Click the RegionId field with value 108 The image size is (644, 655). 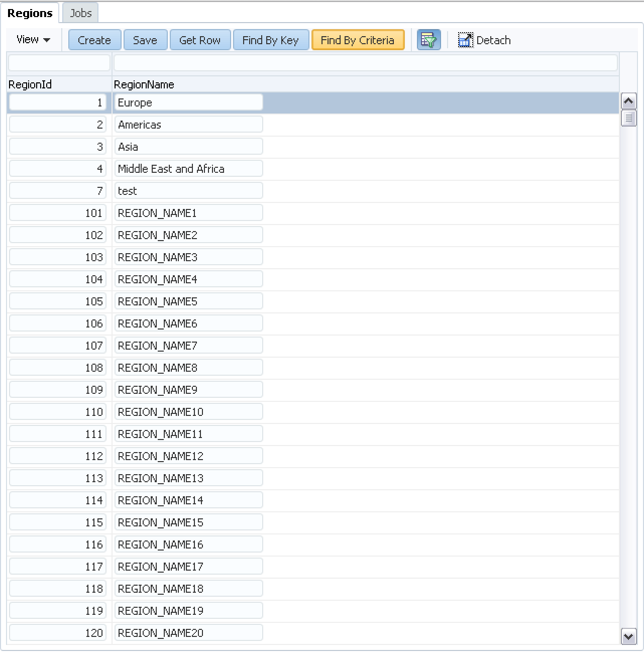58,368
